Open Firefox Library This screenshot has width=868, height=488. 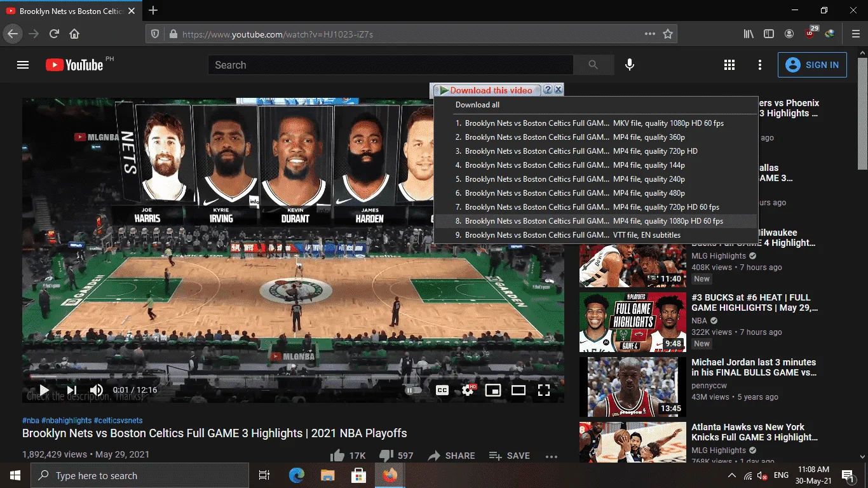749,34
